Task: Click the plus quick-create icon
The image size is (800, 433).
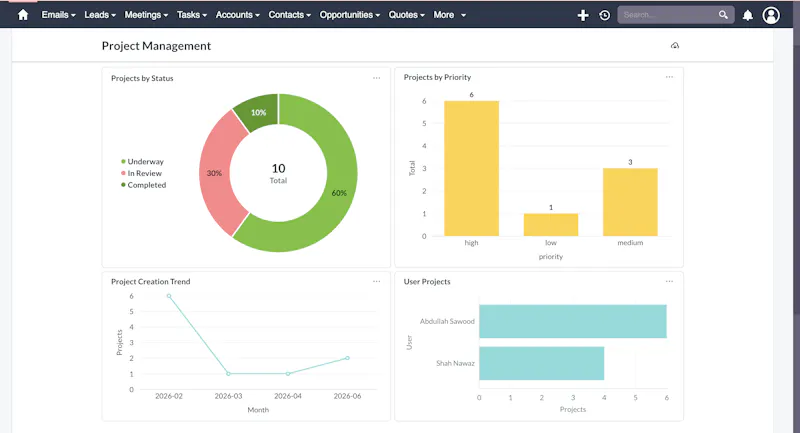Action: point(583,15)
